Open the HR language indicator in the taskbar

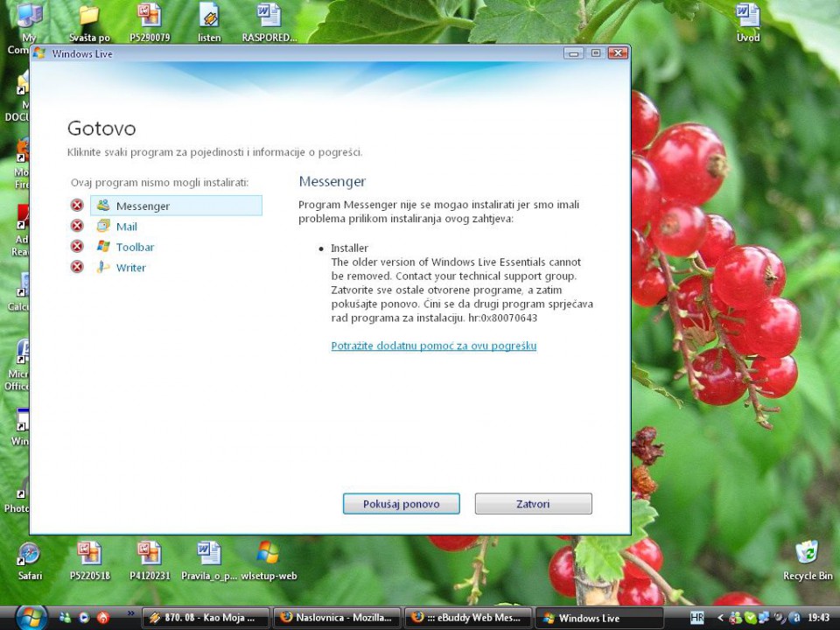(x=697, y=618)
